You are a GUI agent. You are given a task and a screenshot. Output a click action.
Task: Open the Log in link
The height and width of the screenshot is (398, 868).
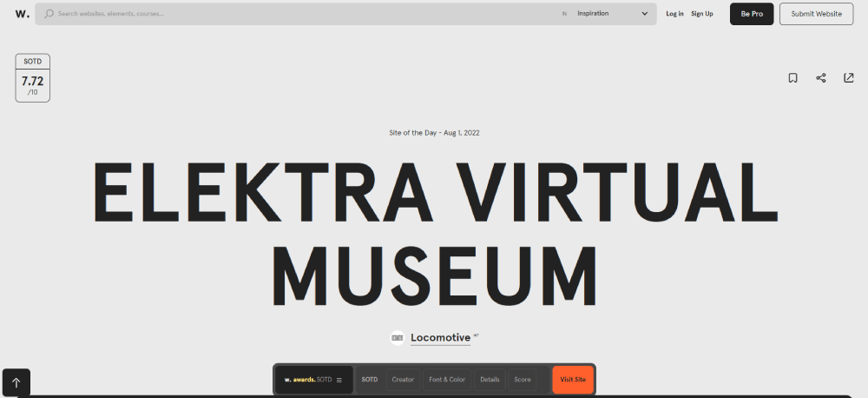[674, 14]
